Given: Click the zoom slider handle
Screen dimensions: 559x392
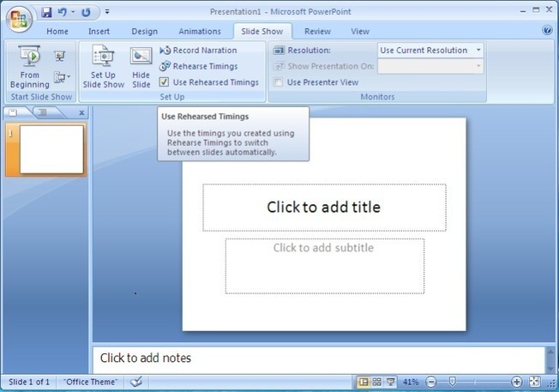Looking at the screenshot, I should [x=452, y=382].
